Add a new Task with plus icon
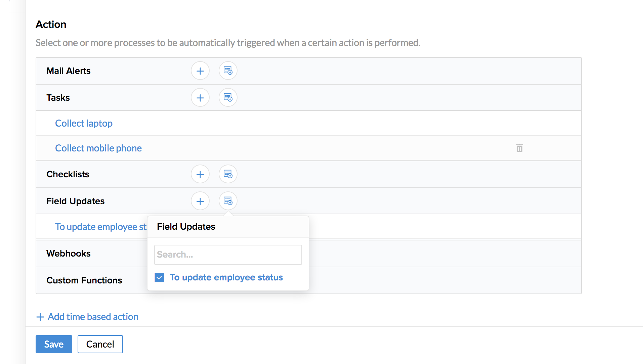Image resolution: width=643 pixels, height=364 pixels. click(200, 98)
